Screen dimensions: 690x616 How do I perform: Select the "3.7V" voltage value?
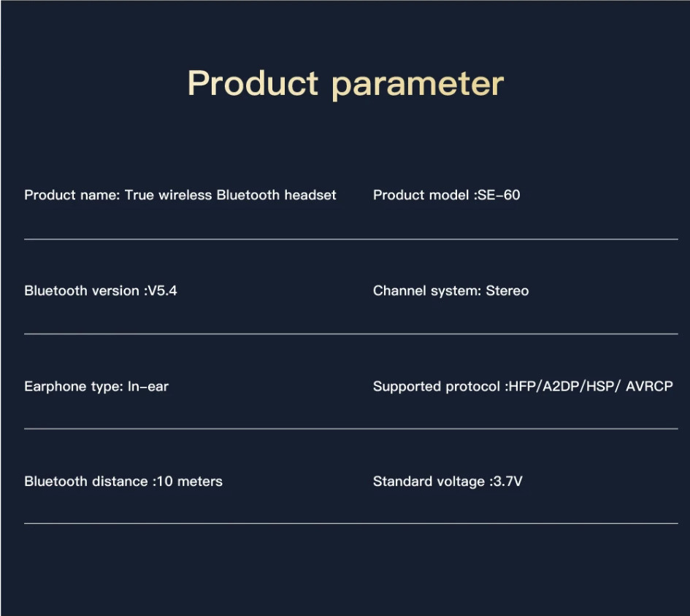(507, 482)
